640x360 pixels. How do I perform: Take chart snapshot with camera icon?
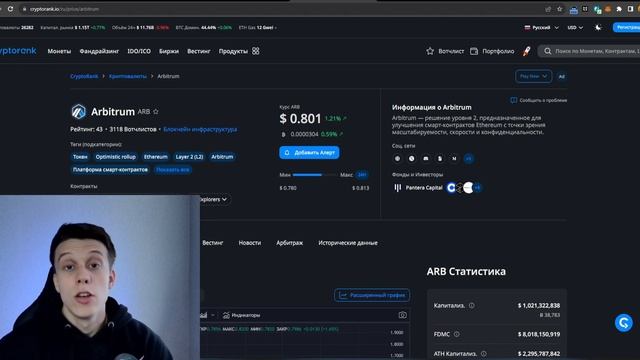[402, 315]
